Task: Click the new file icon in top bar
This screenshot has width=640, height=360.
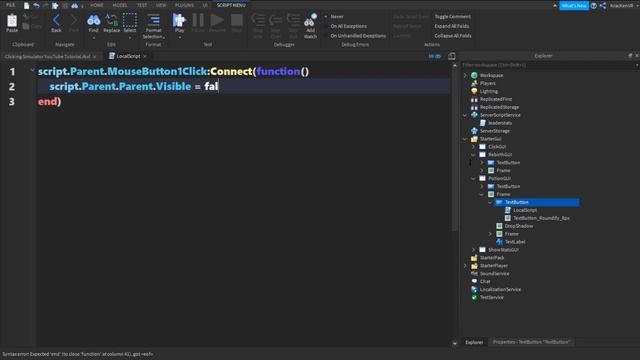Action: [x=27, y=5]
